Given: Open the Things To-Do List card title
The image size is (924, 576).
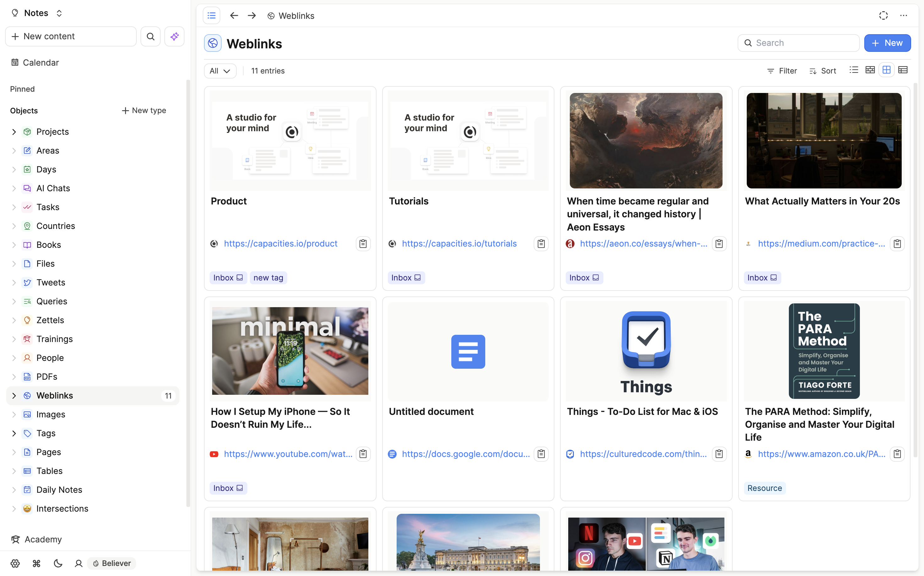Looking at the screenshot, I should point(642,411).
